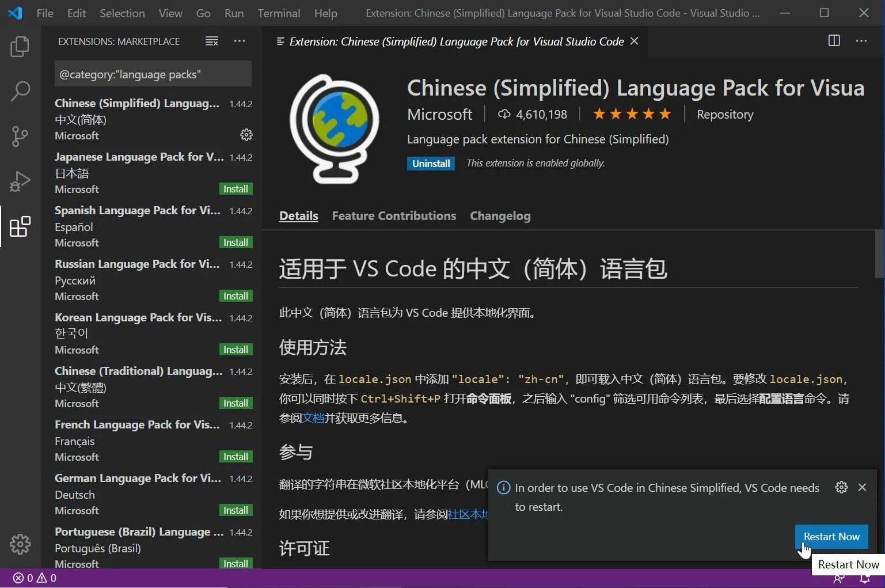This screenshot has width=885, height=588.
Task: Open the Manage gear in activity bar
Action: (20, 544)
